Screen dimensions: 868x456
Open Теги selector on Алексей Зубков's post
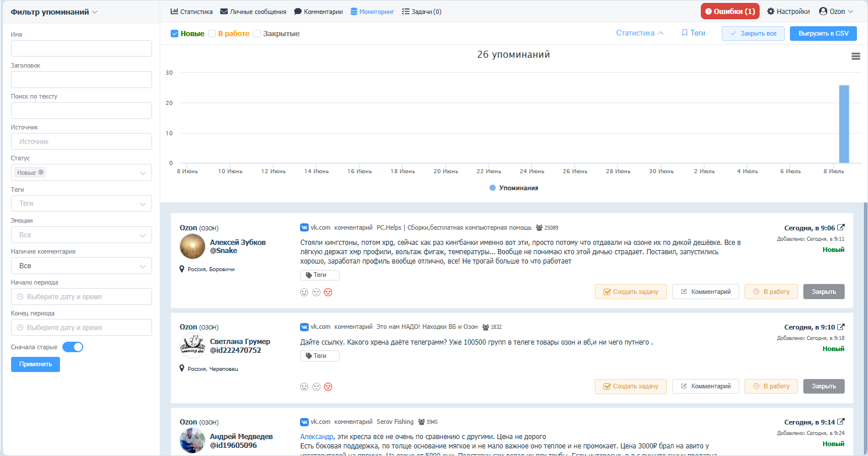click(319, 275)
